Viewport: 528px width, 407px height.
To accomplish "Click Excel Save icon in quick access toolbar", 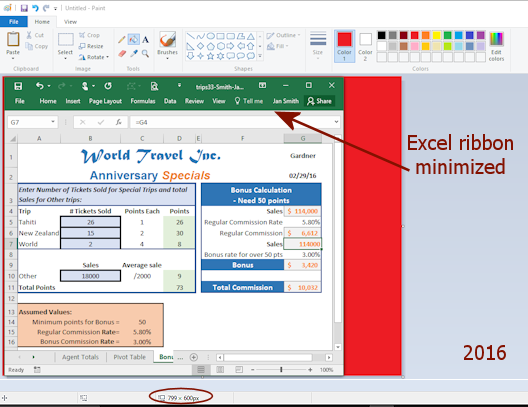I will [x=18, y=86].
